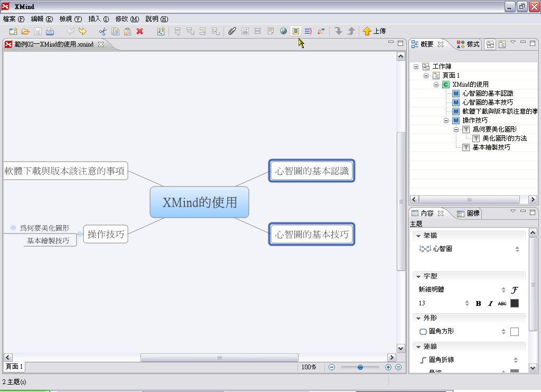Open the 圓角折線 line style dropdown
The height and width of the screenshot is (392, 541).
click(x=516, y=360)
